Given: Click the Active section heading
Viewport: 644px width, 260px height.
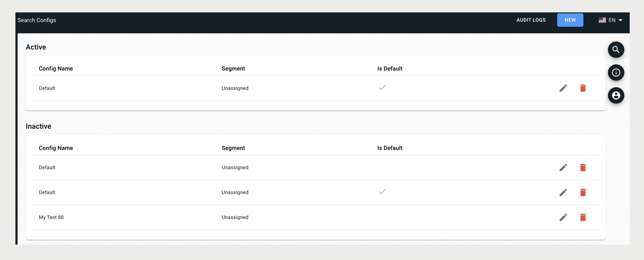Looking at the screenshot, I should 36,47.
